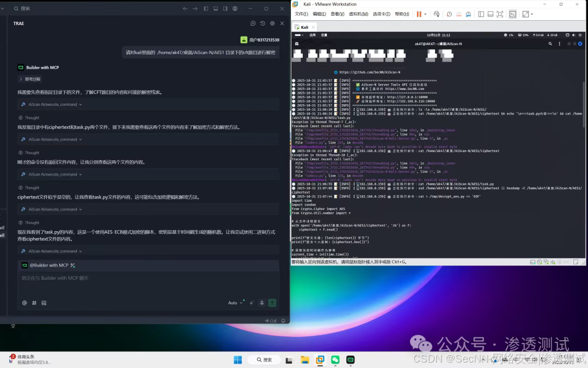Take a VM snapshot
This screenshot has width=588, height=368.
[x=449, y=14]
